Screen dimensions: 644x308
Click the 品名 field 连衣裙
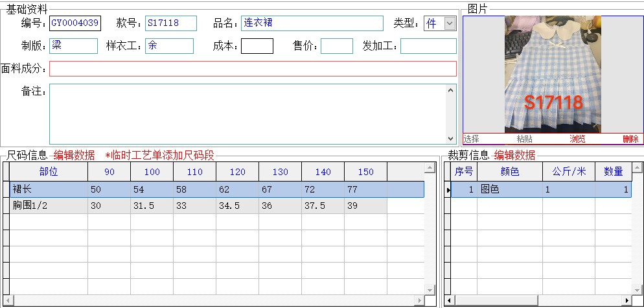pyautogui.click(x=312, y=23)
